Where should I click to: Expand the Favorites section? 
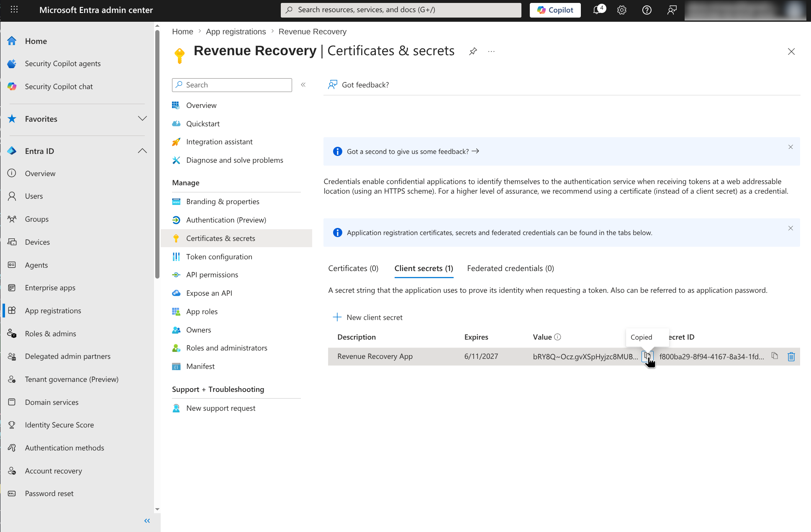pos(142,119)
